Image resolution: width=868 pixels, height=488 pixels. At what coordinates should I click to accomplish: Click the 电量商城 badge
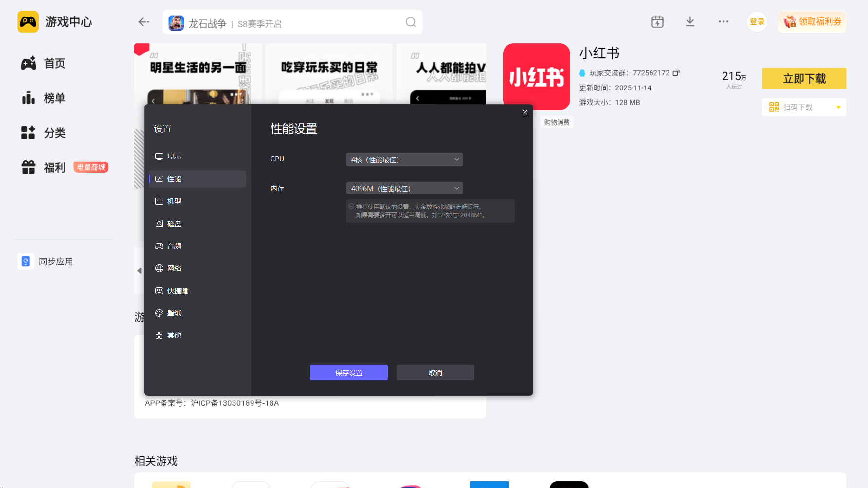pyautogui.click(x=91, y=167)
